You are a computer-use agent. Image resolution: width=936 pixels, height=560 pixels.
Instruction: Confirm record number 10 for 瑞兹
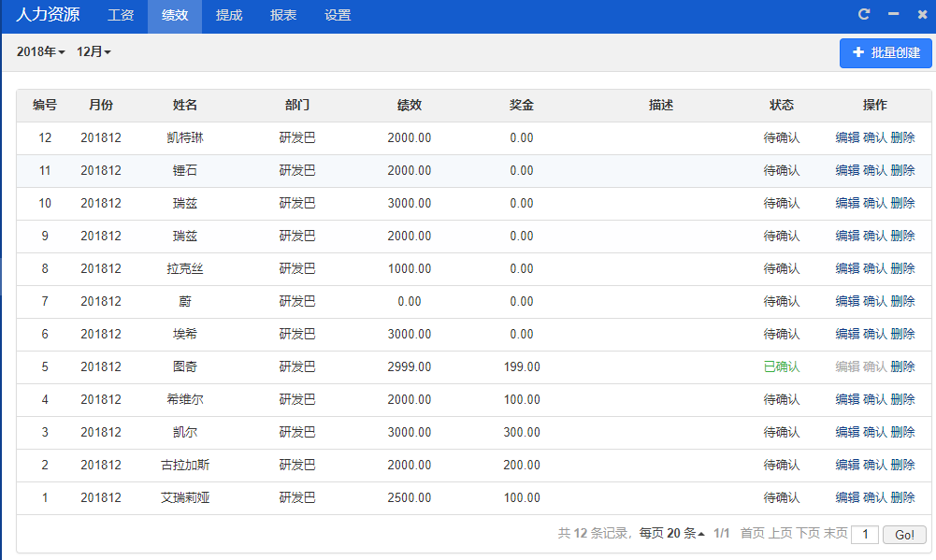(x=875, y=204)
